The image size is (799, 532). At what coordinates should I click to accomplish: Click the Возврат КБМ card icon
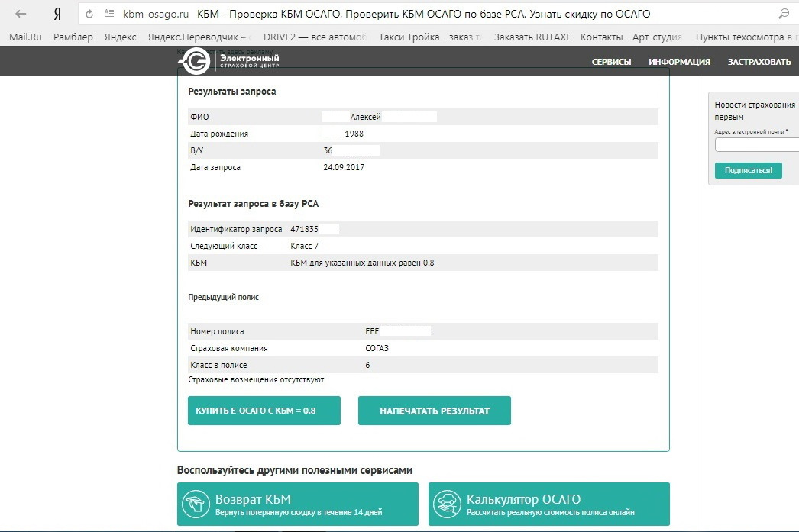(196, 504)
